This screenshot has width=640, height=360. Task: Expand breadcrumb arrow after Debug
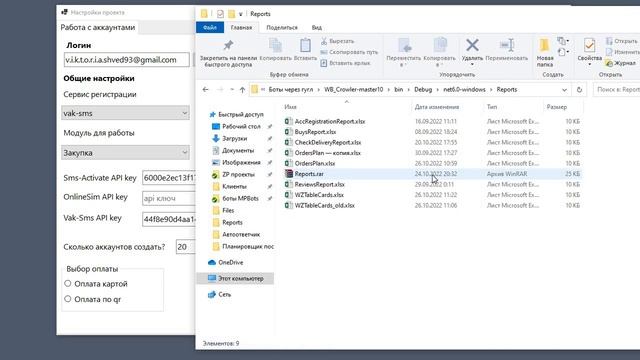[x=438, y=89]
